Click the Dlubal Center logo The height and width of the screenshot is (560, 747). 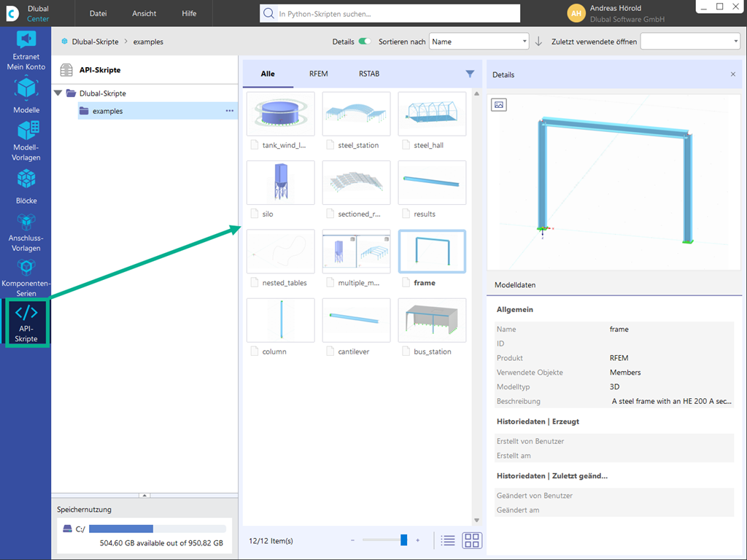tap(12, 13)
